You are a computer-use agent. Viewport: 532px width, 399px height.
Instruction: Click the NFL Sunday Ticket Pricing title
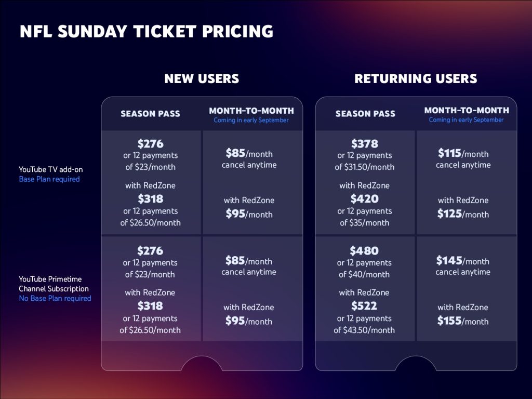click(x=146, y=31)
